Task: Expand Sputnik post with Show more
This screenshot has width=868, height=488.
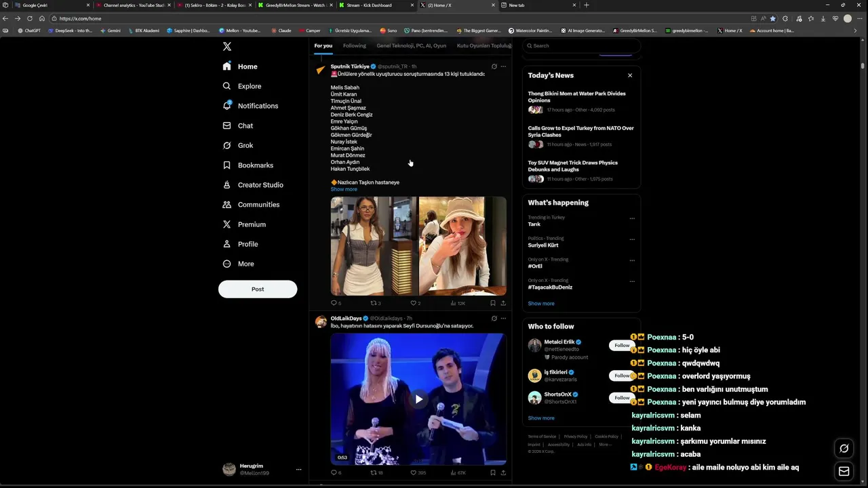Action: click(344, 189)
